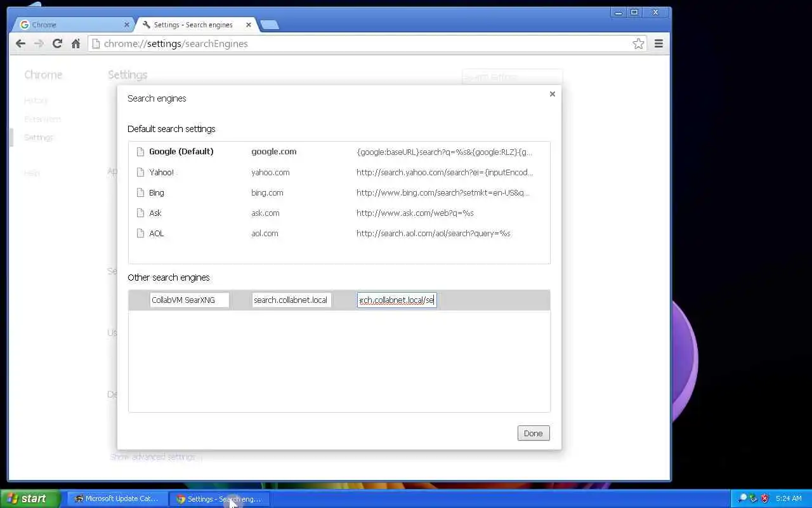Screen dimensions: 812x508
Task: Click the 5:24 AM taskbar clock
Action: click(789, 498)
